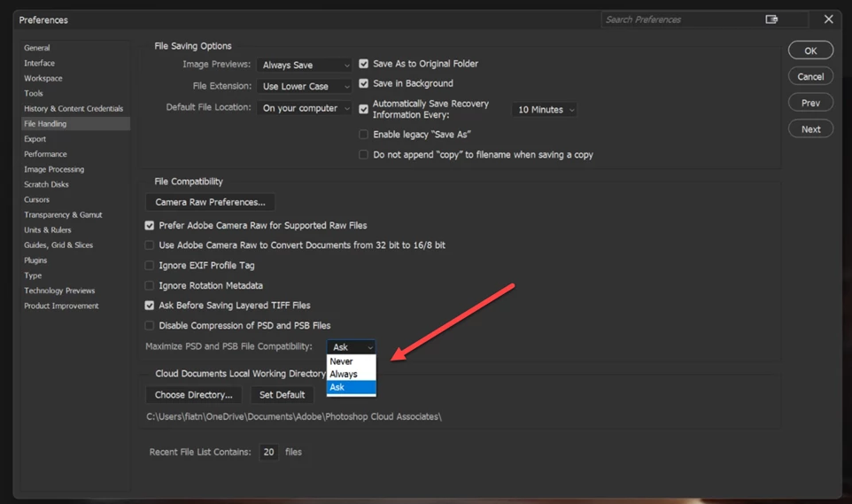Click the Choose Directory button

tap(193, 395)
